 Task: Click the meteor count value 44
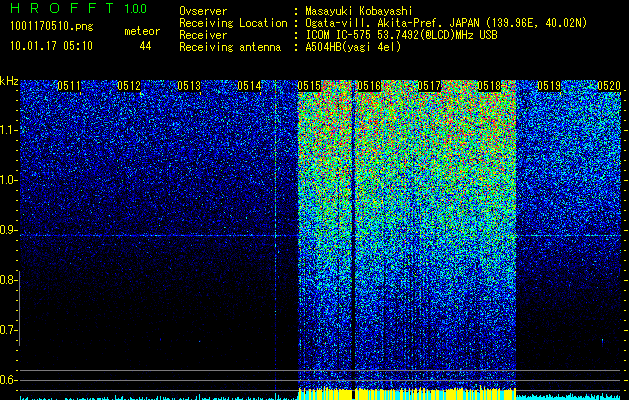tap(145, 46)
